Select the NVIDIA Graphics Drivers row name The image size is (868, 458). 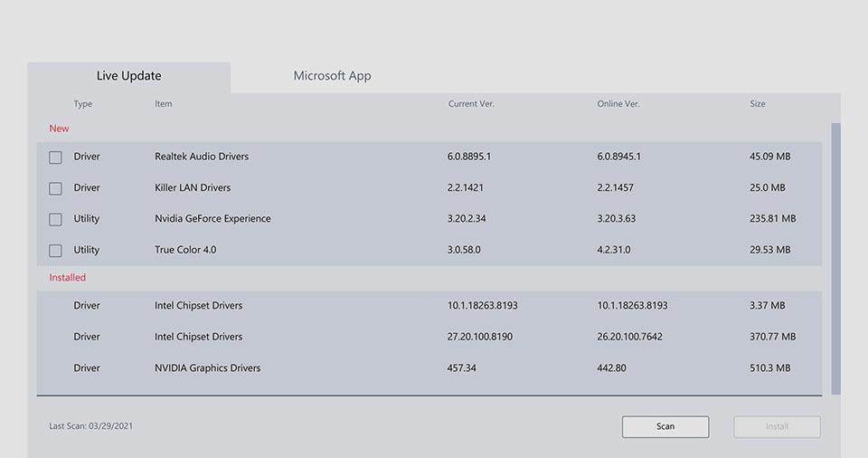tap(207, 368)
